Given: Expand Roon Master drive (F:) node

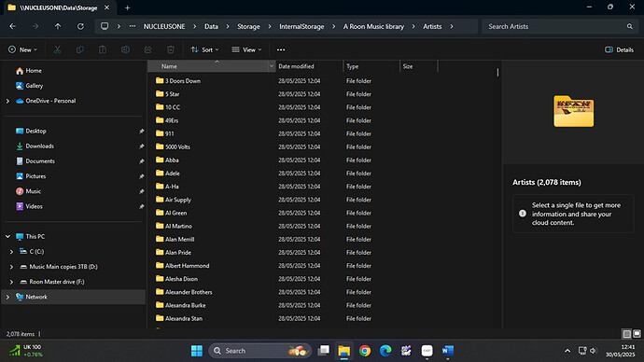Looking at the screenshot, I should pyautogui.click(x=11, y=282).
